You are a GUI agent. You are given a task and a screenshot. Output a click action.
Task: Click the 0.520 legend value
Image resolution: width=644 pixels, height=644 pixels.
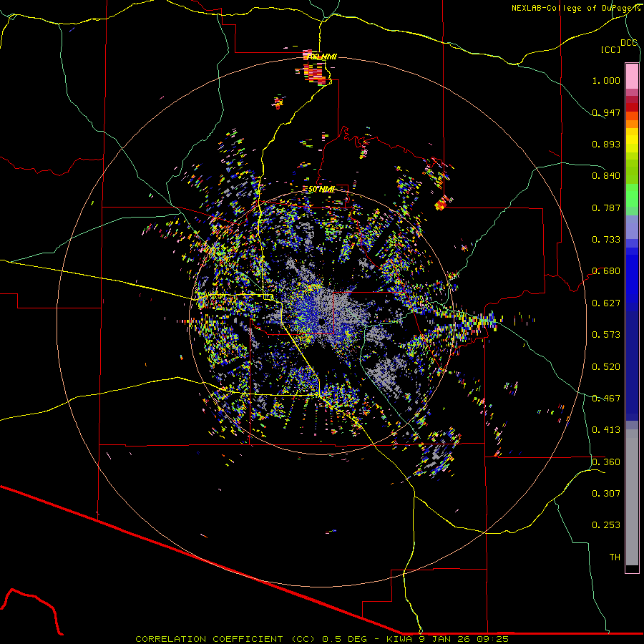coord(606,367)
